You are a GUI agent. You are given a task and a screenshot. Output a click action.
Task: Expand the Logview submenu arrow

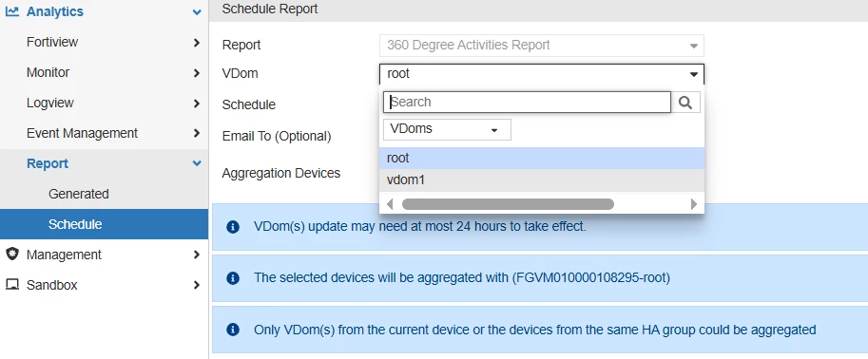coord(197,103)
